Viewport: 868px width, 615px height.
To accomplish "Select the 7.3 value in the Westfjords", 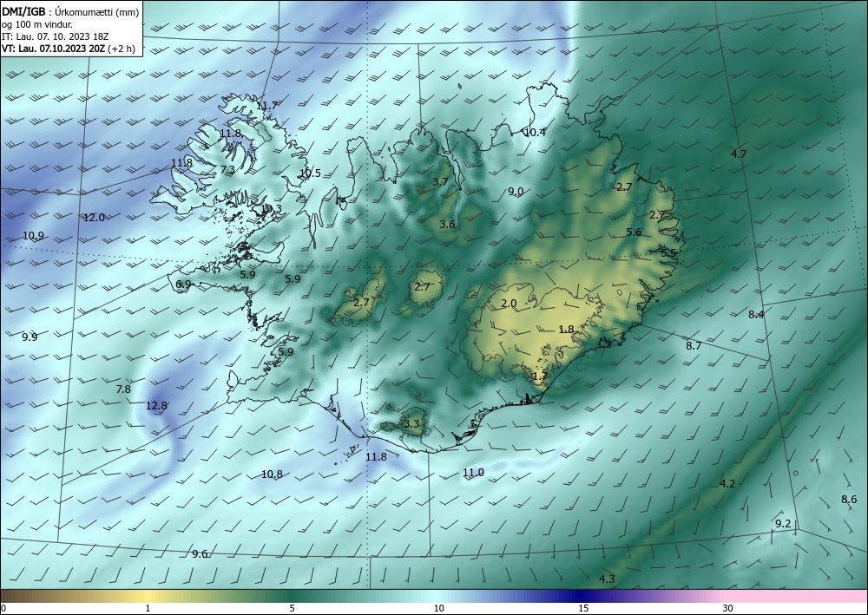I will point(227,170).
